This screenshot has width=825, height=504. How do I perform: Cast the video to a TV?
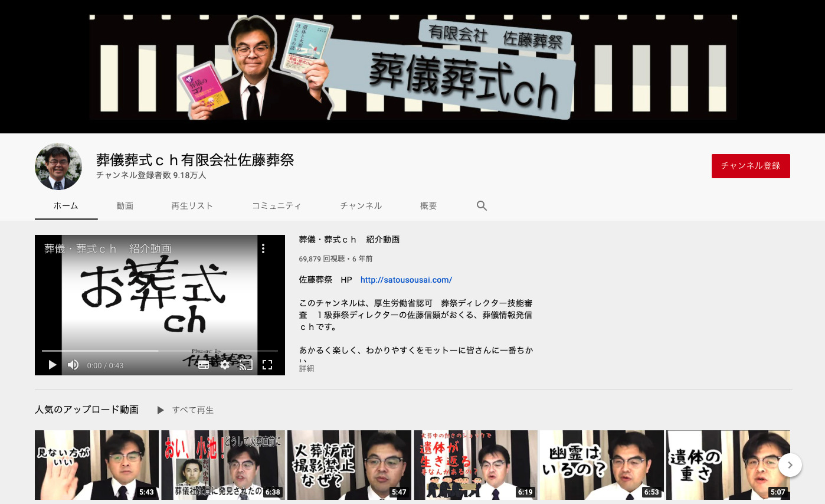click(x=246, y=365)
